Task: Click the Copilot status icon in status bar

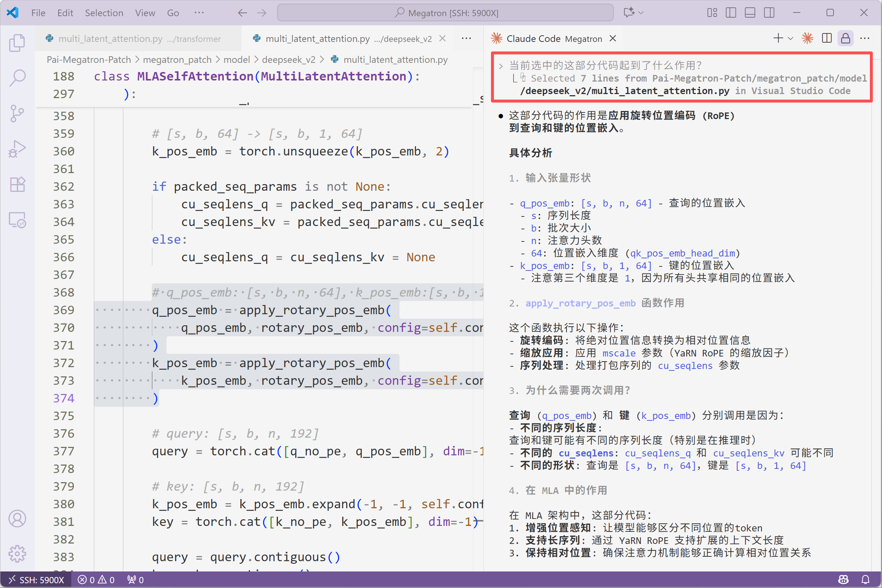Action: click(843, 580)
